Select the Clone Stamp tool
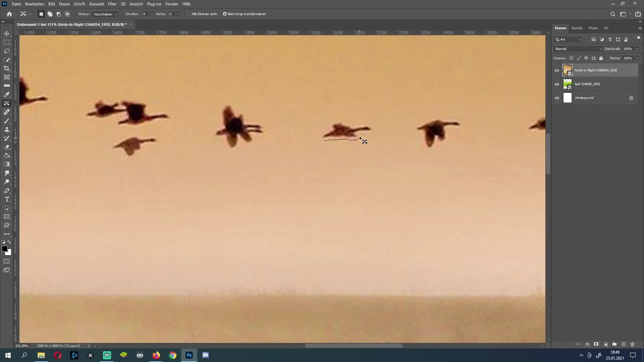The width and height of the screenshot is (644, 362). pos(7,129)
